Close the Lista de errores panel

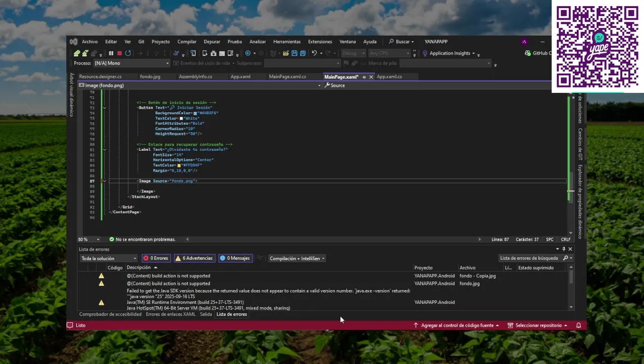[x=570, y=249]
